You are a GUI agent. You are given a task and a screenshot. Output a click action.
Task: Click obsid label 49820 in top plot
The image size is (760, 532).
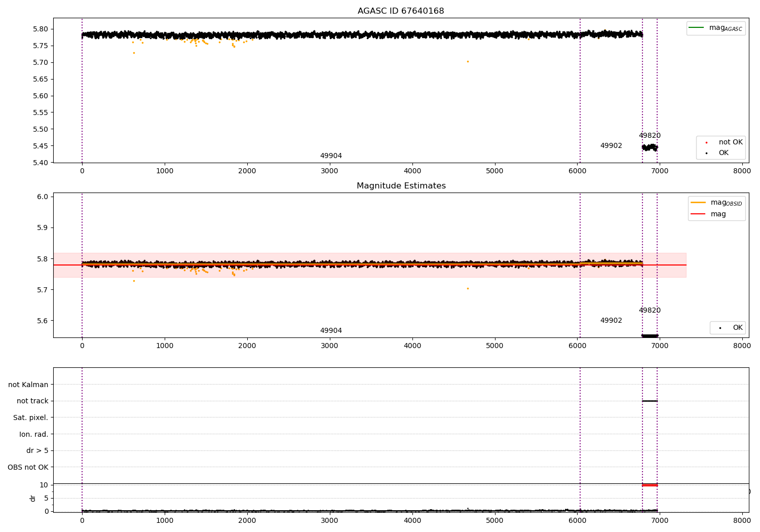point(650,136)
